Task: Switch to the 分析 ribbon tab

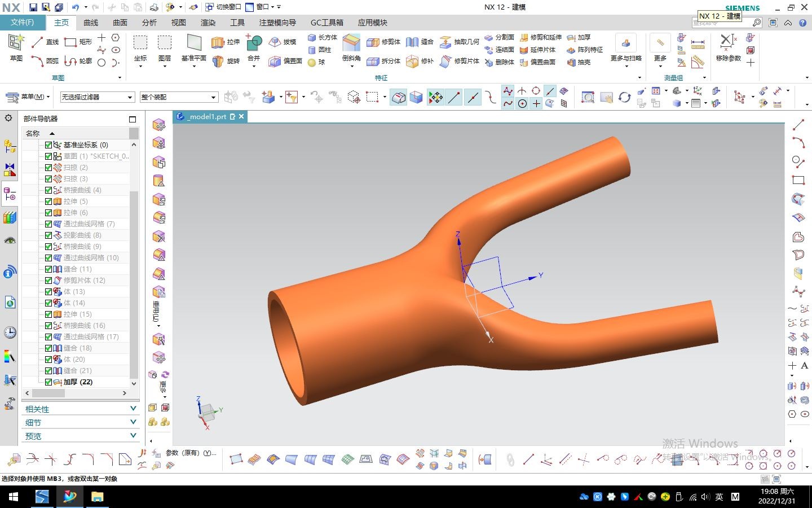Action: pos(149,23)
